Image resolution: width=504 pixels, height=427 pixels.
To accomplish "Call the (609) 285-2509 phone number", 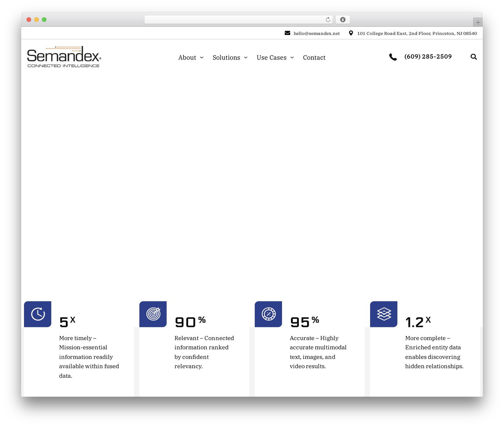I will [428, 57].
